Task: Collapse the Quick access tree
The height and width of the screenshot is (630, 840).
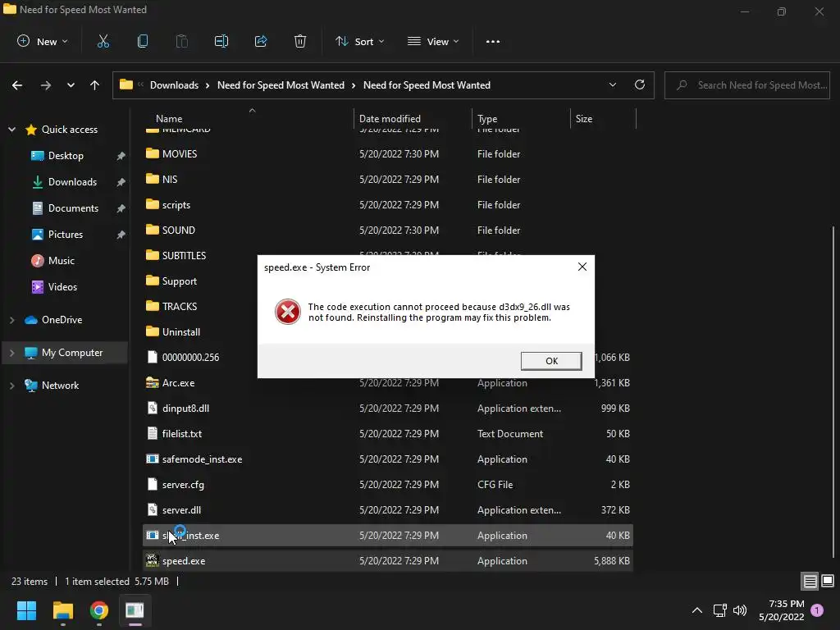Action: tap(11, 129)
